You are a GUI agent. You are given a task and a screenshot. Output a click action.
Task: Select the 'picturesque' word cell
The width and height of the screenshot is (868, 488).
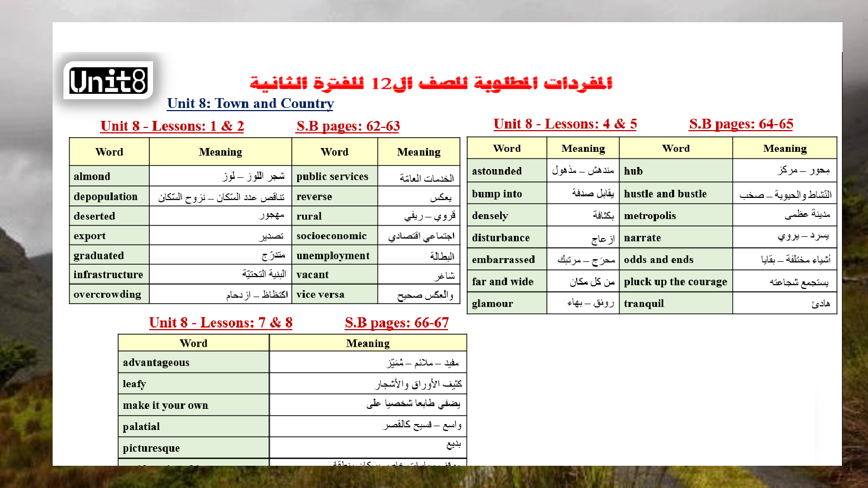click(x=193, y=448)
